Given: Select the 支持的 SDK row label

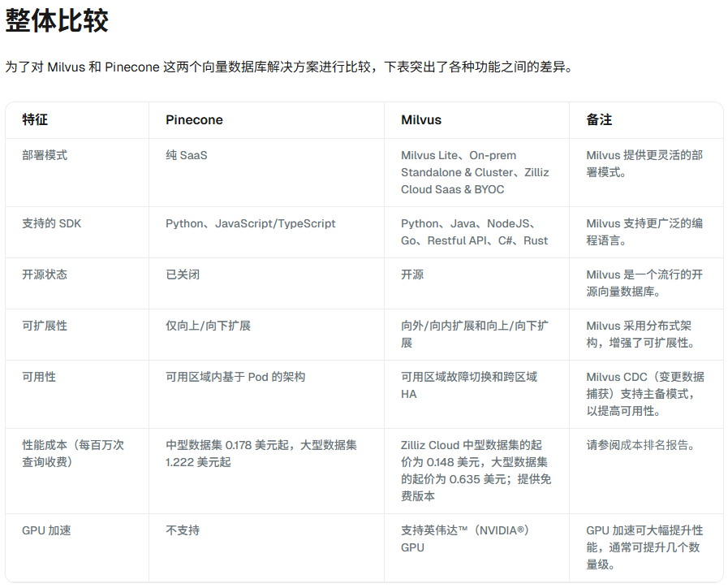Looking at the screenshot, I should pos(51,223).
